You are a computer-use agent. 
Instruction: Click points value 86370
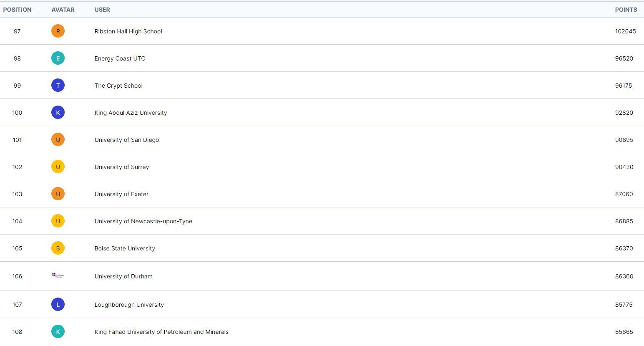[624, 248]
